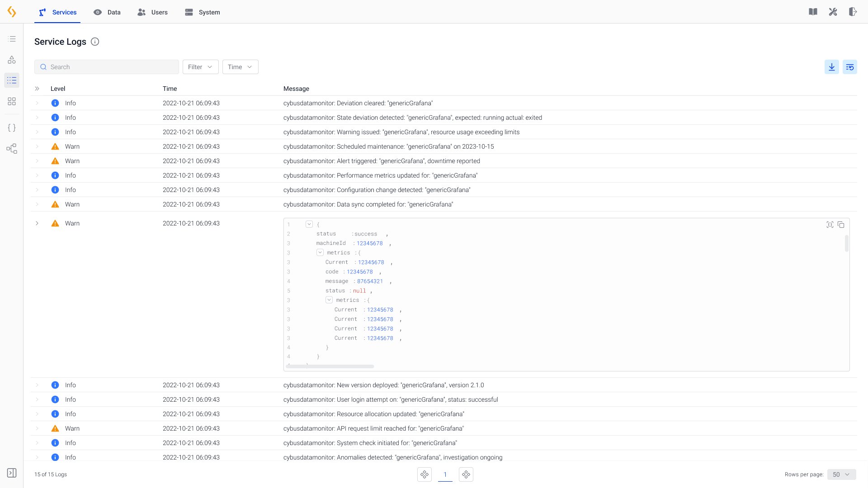
Task: Open the documentation book icon
Action: [x=813, y=12]
